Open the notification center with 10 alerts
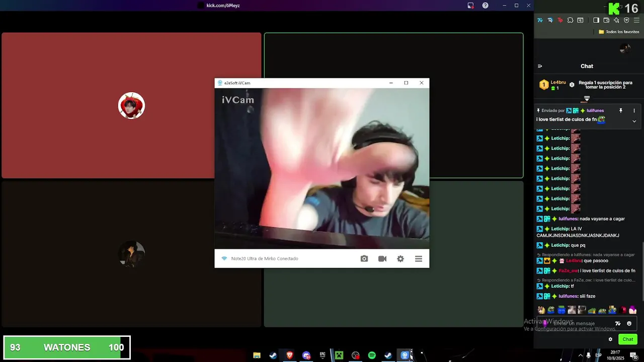Viewport: 644px width, 362px height. (x=634, y=355)
